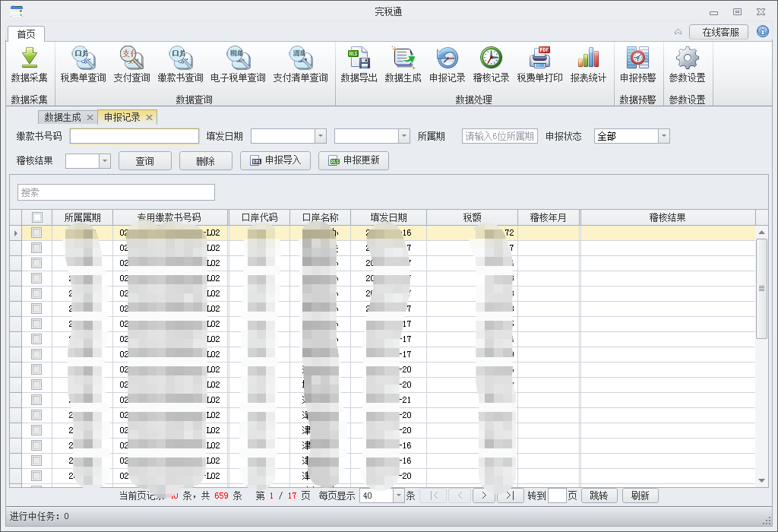This screenshot has width=778, height=532.
Task: Sort by the 税额 column header
Action: click(x=472, y=217)
